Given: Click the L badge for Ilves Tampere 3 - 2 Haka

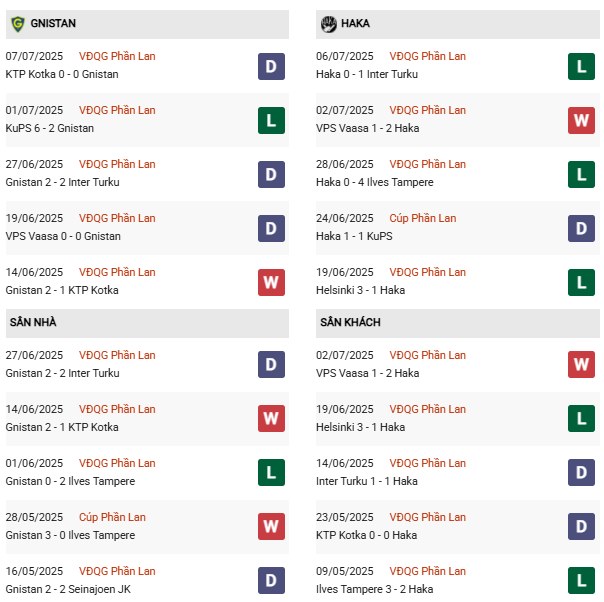Looking at the screenshot, I should 581,581.
